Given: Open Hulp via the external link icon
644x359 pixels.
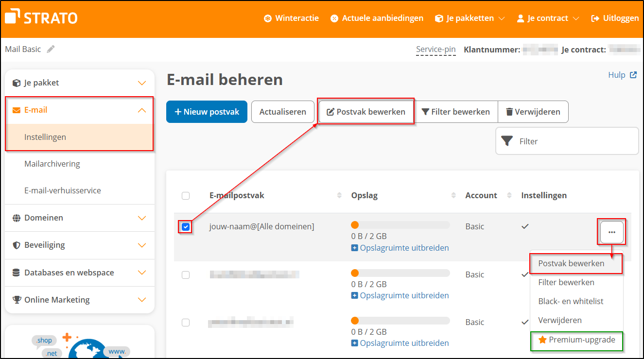Looking at the screenshot, I should tap(633, 74).
